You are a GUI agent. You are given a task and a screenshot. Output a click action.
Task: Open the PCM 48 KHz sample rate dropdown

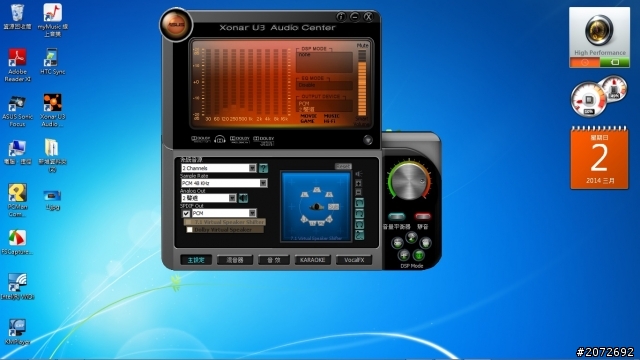(224, 183)
